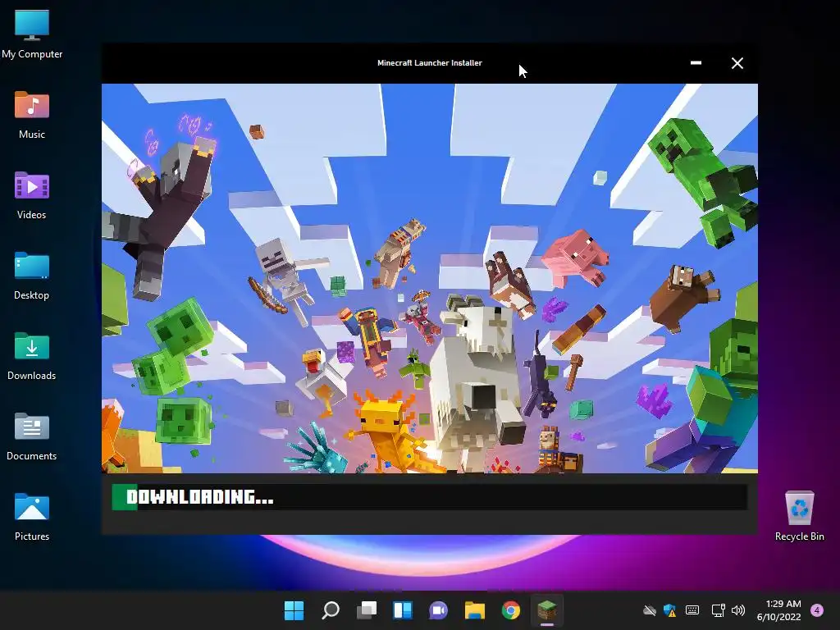The image size is (840, 630).
Task: Launch Google Chrome from the taskbar
Action: click(510, 610)
